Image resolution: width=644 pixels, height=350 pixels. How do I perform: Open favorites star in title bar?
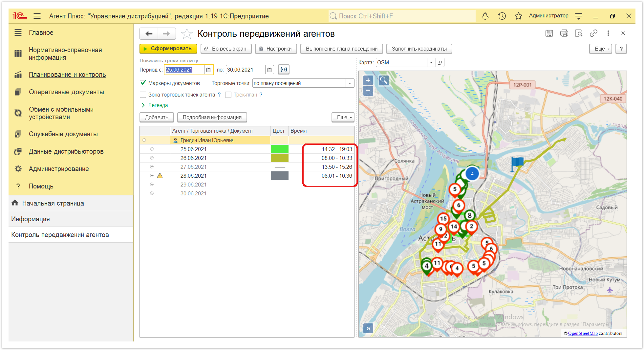click(x=518, y=16)
